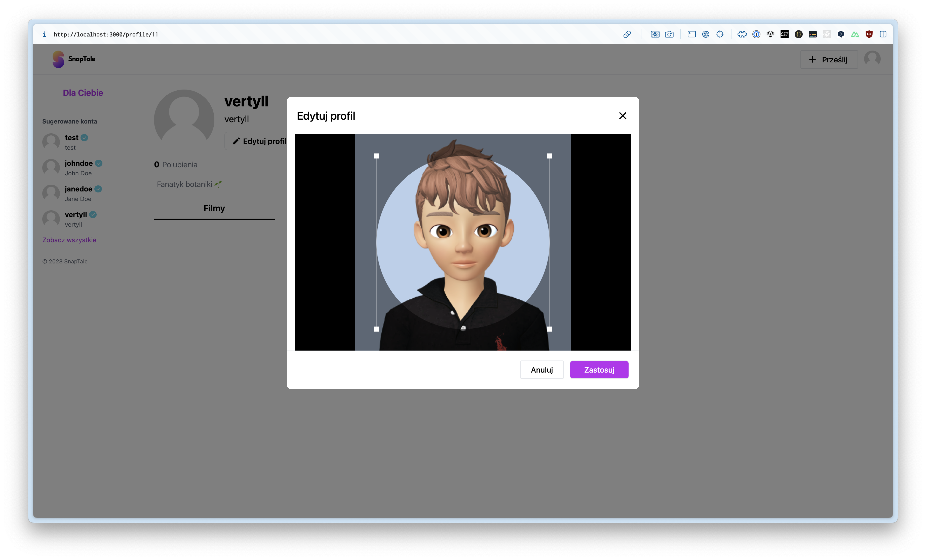
Task: Click the verified badge icon on johndoe
Action: 99,163
